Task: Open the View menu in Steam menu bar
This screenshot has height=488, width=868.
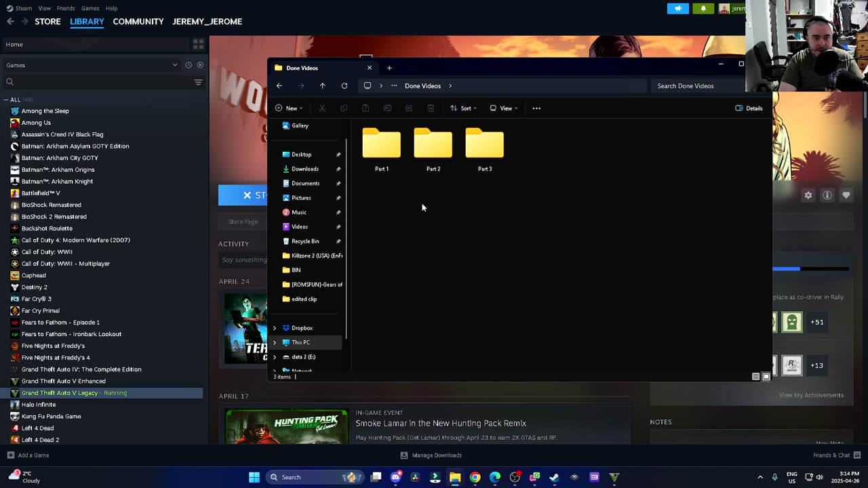Action: pyautogui.click(x=44, y=8)
